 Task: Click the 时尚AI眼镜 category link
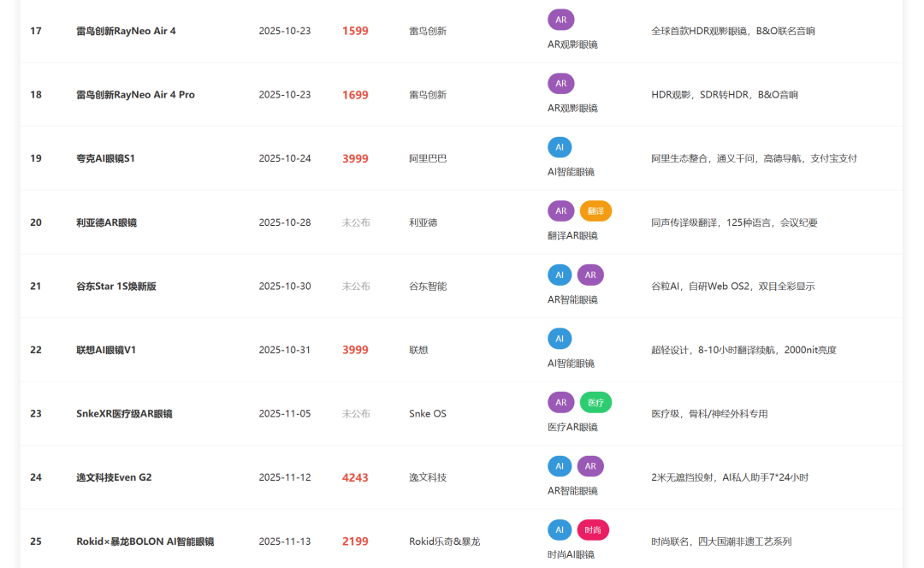pos(572,554)
